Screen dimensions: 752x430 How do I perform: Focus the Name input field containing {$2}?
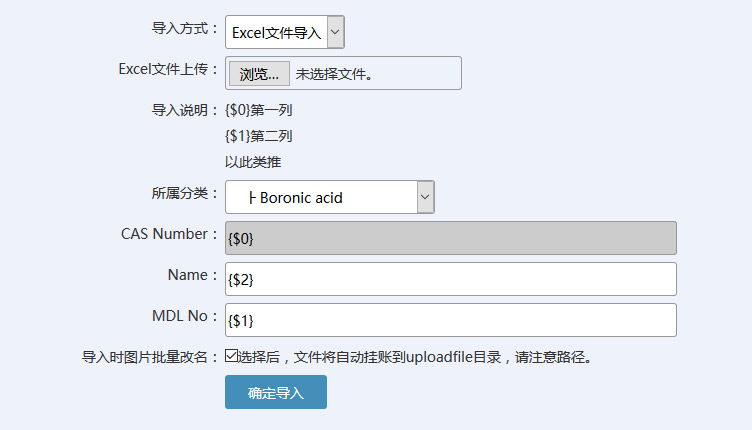[x=450, y=279]
